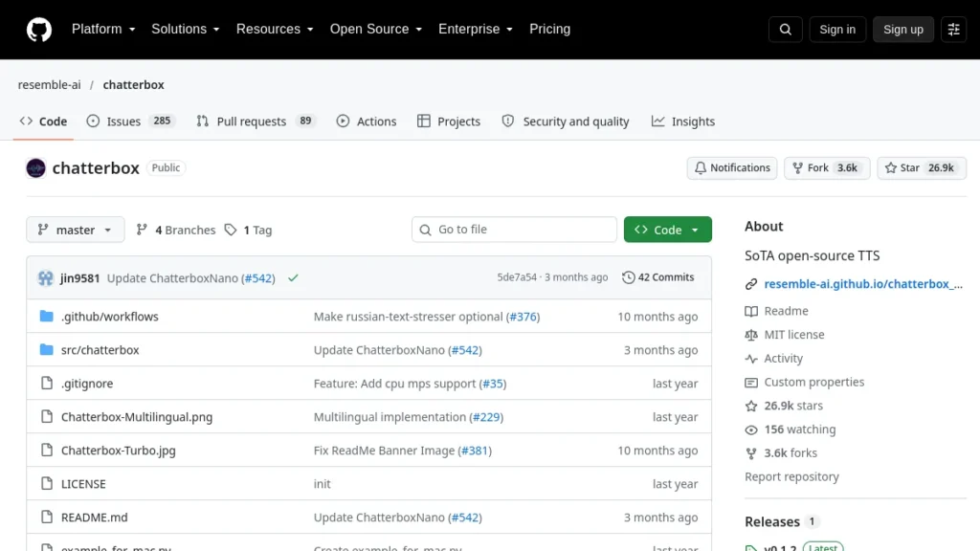Click the file icon beside README.md
Screen dimensions: 980x551
46,517
